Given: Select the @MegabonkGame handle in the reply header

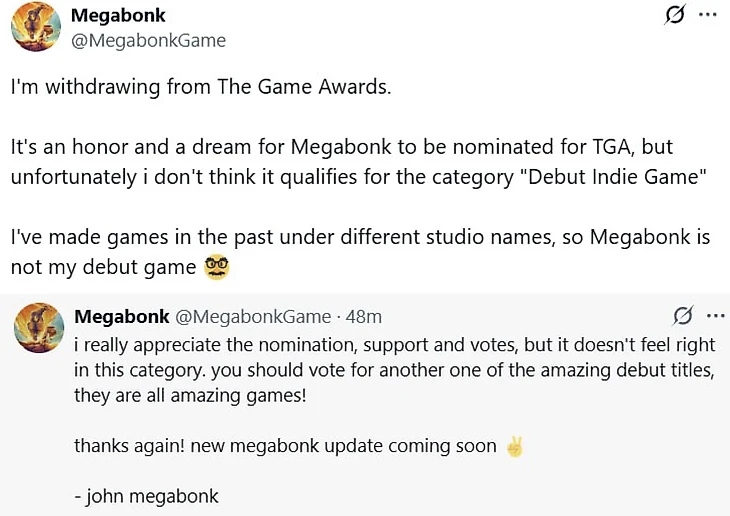Looking at the screenshot, I should [253, 317].
